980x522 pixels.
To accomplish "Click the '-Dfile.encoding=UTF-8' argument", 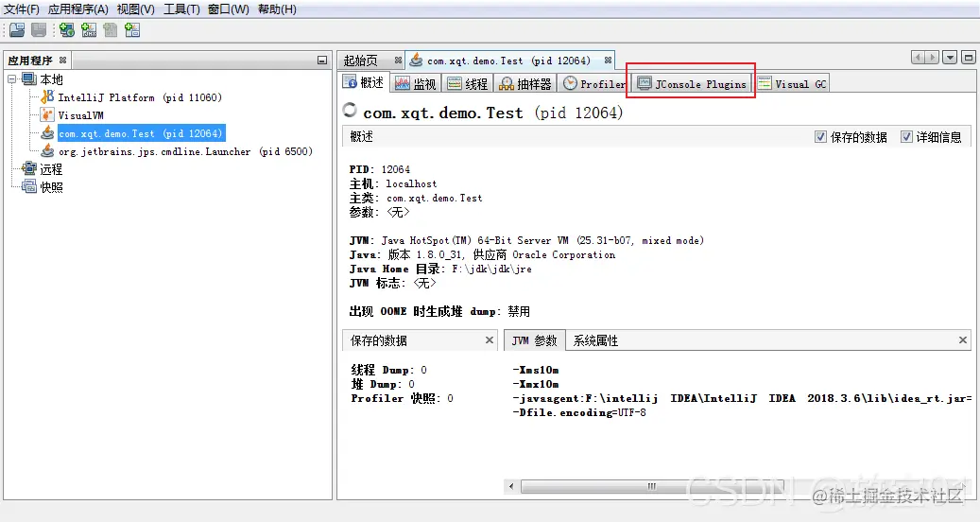I will point(579,412).
